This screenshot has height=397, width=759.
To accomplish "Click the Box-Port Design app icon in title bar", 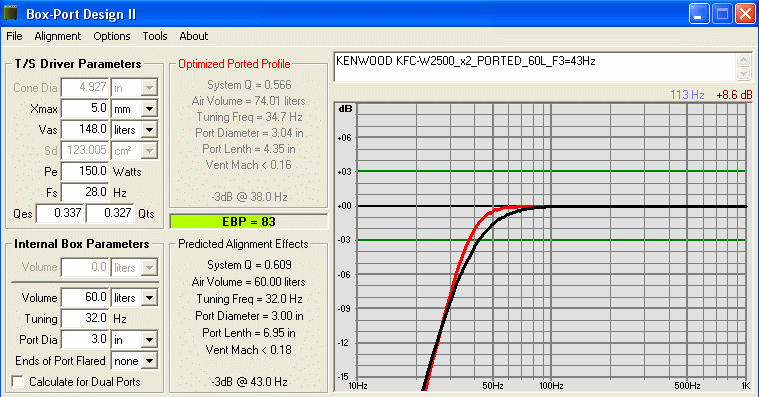I will pyautogui.click(x=10, y=13).
